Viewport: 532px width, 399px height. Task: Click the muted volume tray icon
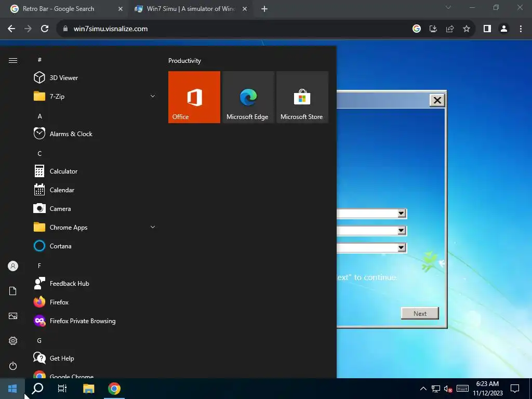[448, 389]
